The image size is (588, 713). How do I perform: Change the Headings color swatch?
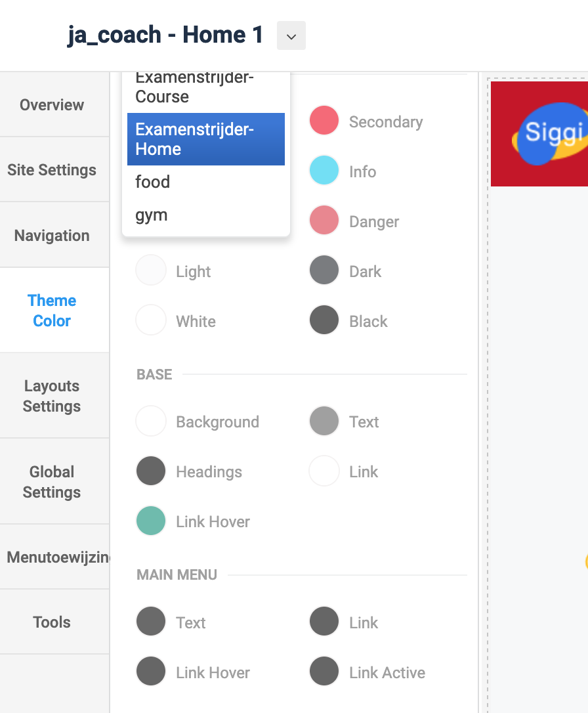[x=151, y=471]
